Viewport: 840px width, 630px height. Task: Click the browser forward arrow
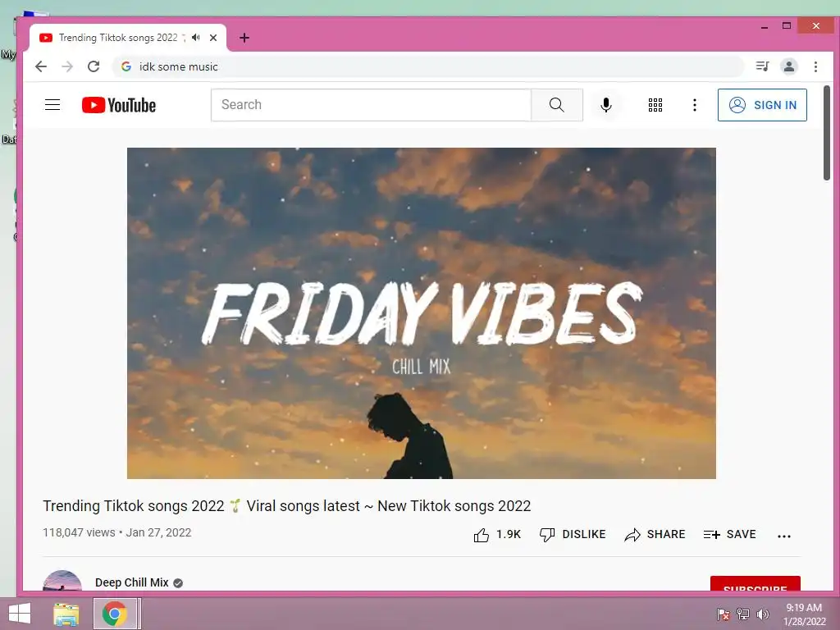pyautogui.click(x=67, y=66)
